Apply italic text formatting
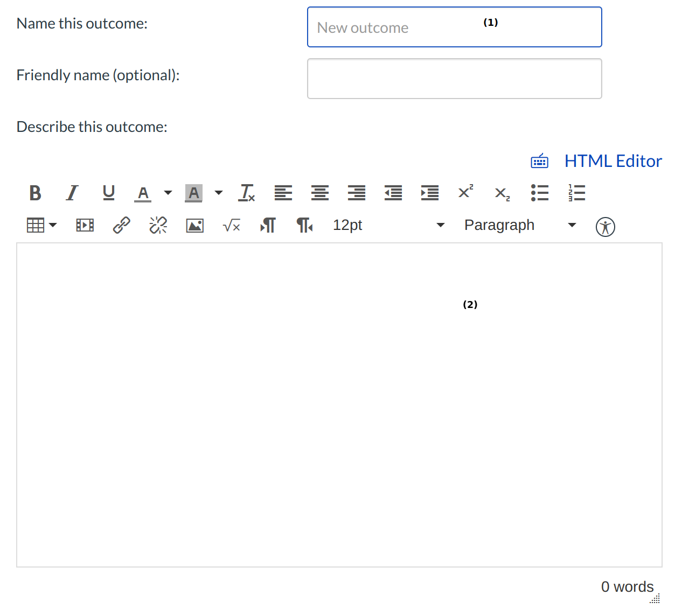682x616 pixels. (72, 193)
